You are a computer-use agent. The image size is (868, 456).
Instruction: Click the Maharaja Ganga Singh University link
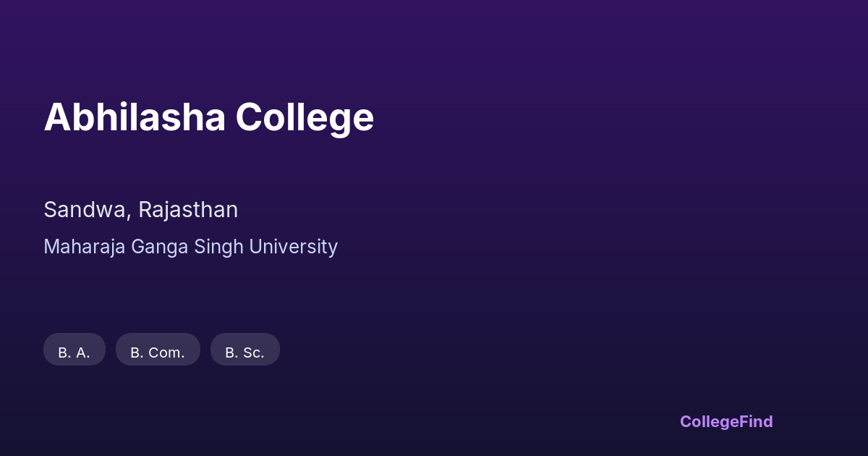[190, 247]
